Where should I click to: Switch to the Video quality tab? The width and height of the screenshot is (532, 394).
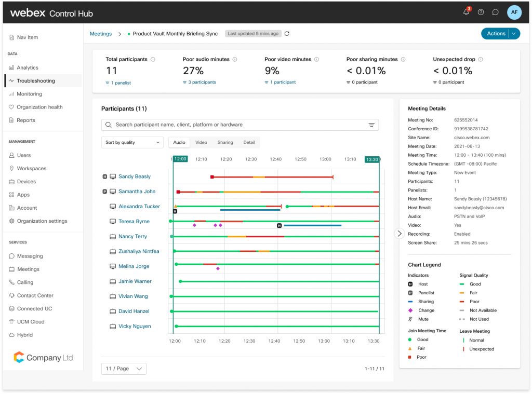click(x=201, y=142)
